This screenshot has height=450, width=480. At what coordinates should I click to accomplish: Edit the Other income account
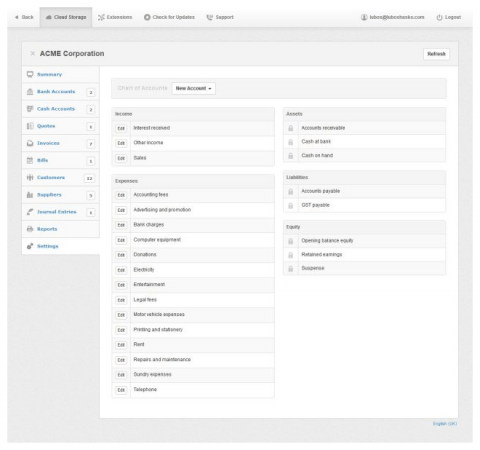[x=121, y=143]
